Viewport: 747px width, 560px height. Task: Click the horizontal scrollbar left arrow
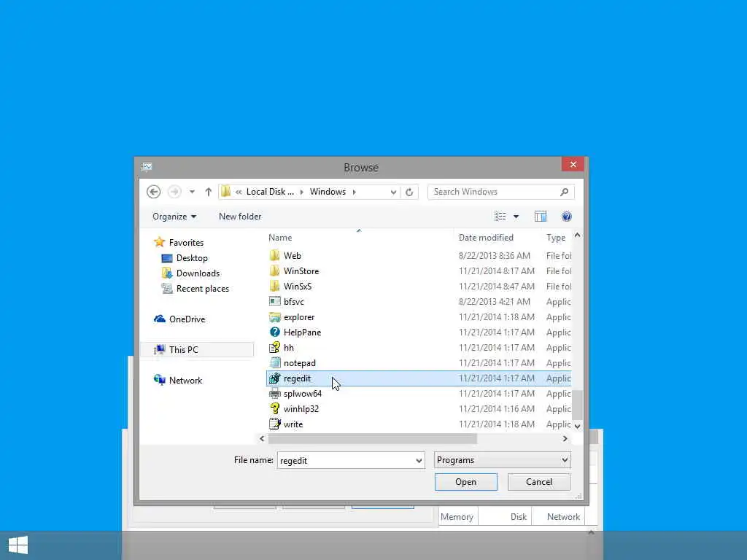click(262, 438)
